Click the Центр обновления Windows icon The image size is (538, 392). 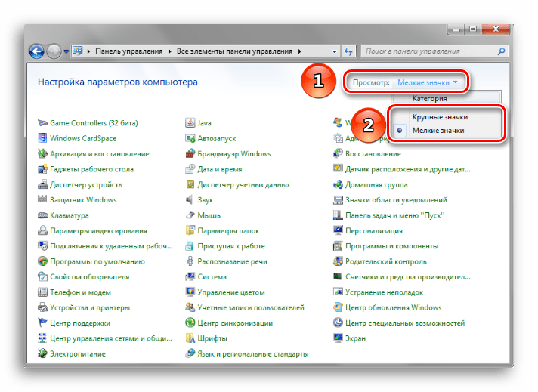click(x=338, y=307)
